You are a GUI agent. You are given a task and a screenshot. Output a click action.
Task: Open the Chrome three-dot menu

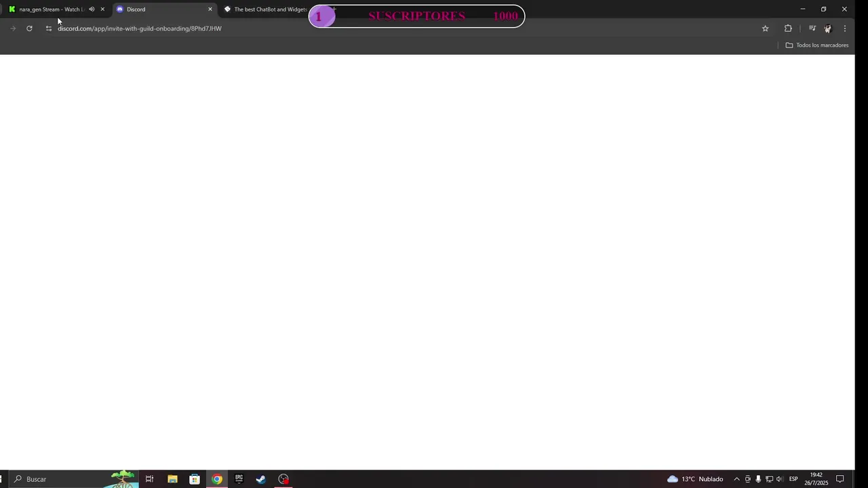coord(844,28)
